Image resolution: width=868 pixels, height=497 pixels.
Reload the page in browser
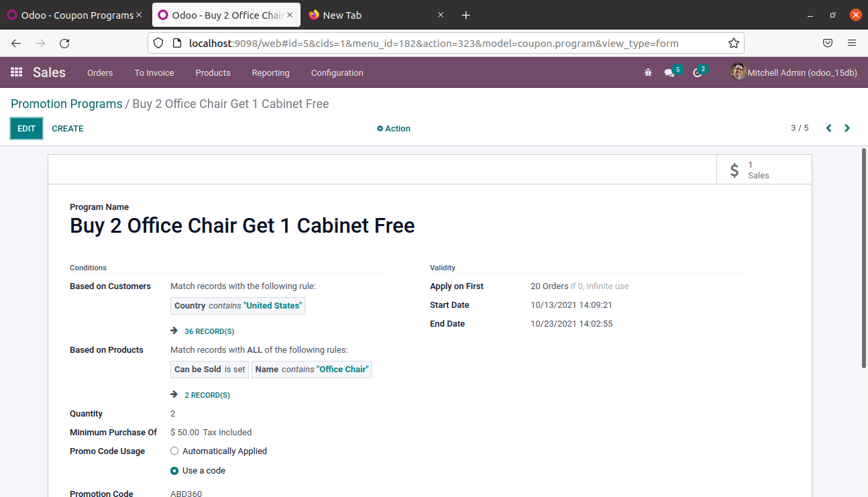pos(64,43)
